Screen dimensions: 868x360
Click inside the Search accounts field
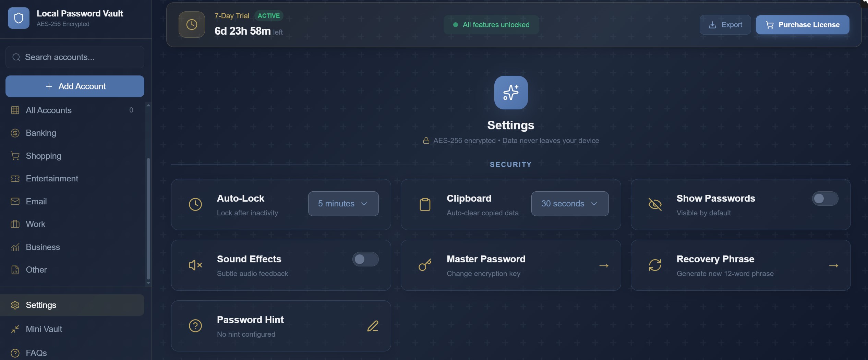(74, 57)
